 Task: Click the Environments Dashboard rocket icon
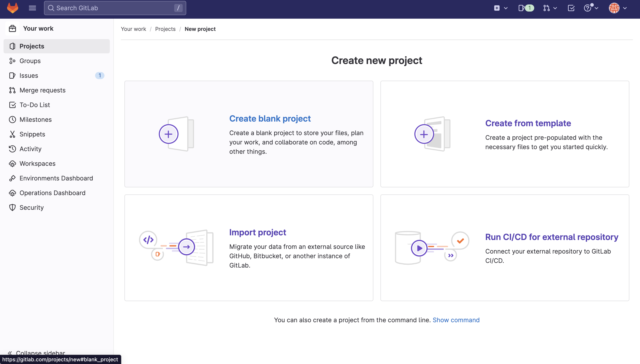(x=12, y=178)
